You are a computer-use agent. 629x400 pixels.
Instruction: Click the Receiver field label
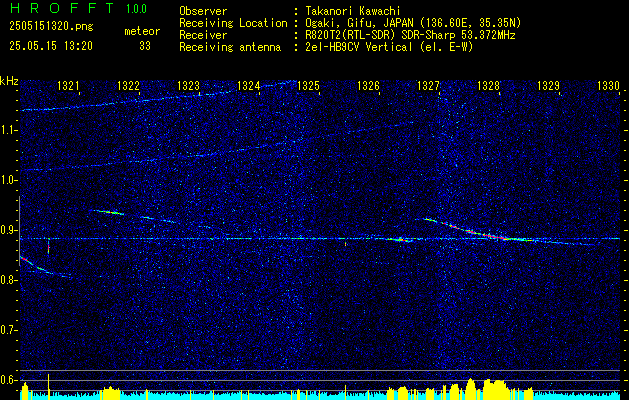(203, 35)
